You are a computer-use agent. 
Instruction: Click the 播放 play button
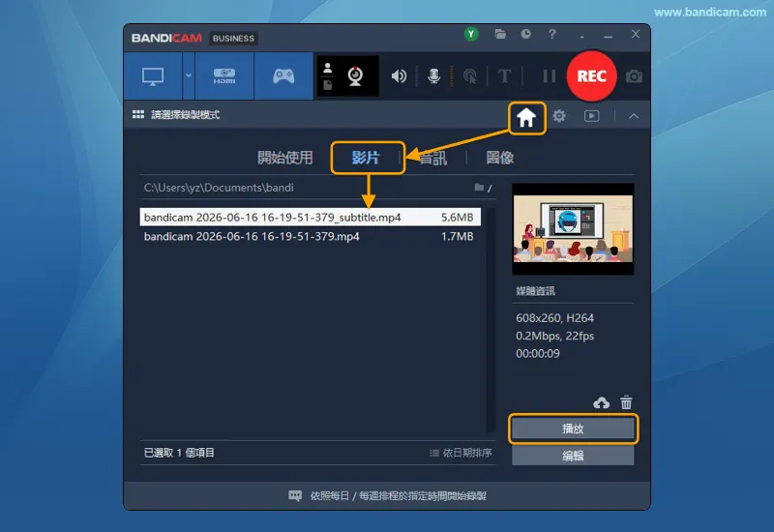tap(573, 429)
